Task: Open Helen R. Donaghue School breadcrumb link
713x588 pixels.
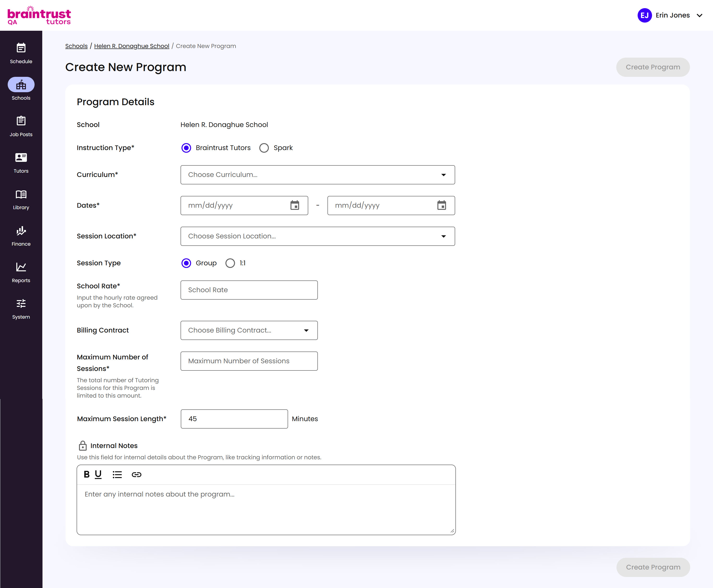Action: click(x=132, y=46)
